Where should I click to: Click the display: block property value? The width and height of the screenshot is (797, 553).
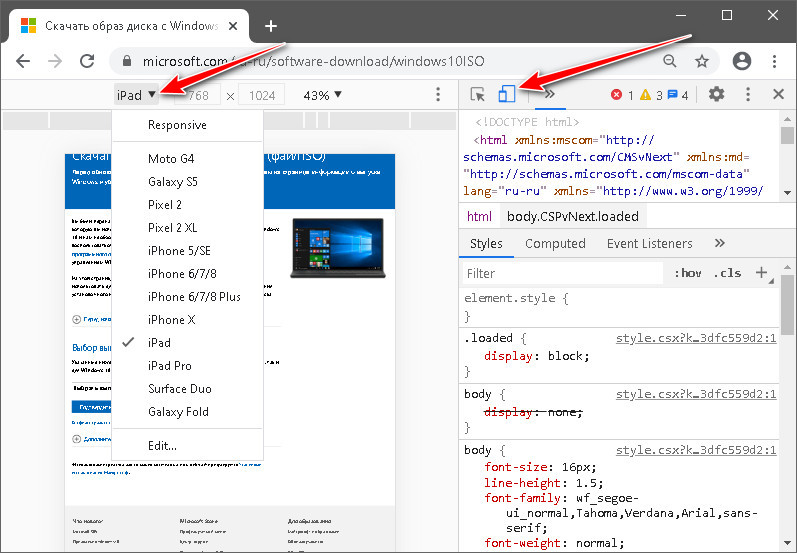coord(568,356)
